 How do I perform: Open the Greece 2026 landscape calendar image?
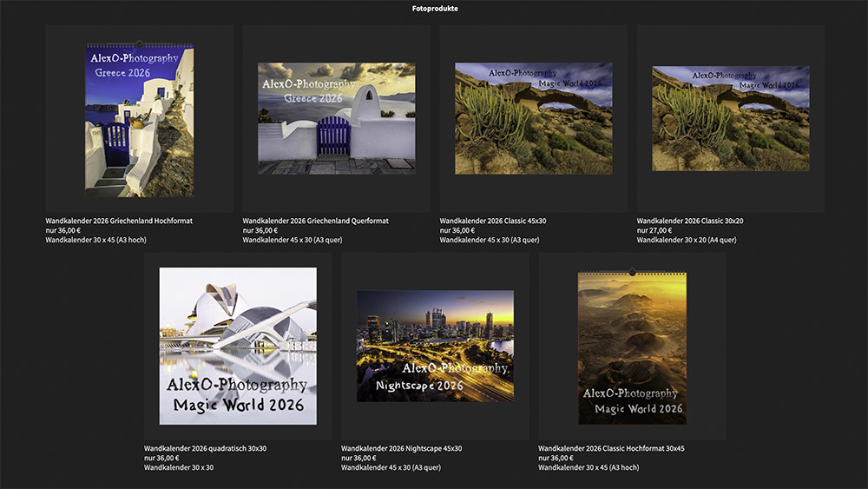pyautogui.click(x=336, y=118)
